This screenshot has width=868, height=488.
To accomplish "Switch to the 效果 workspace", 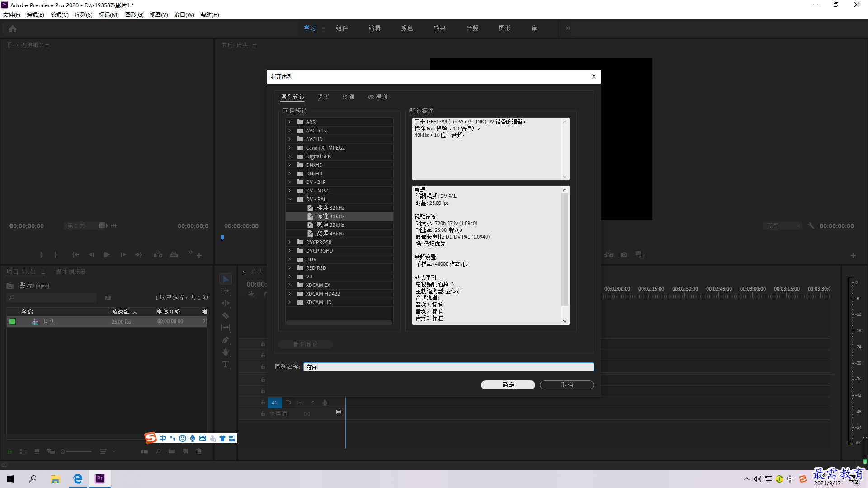I will click(439, 28).
